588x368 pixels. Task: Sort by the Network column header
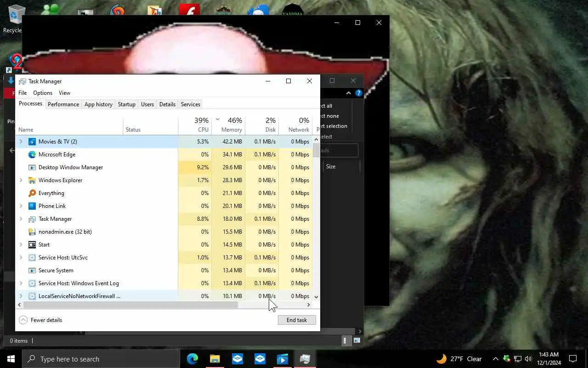[x=295, y=125]
